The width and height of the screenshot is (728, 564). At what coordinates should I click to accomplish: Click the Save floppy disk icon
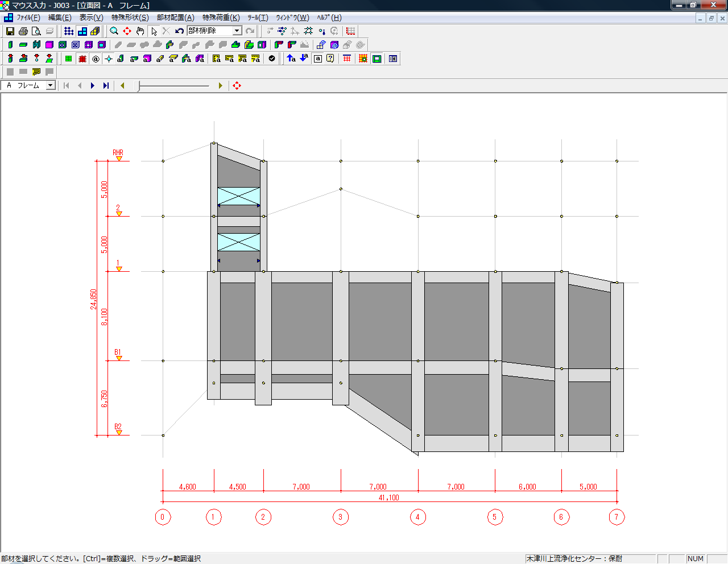(x=10, y=31)
